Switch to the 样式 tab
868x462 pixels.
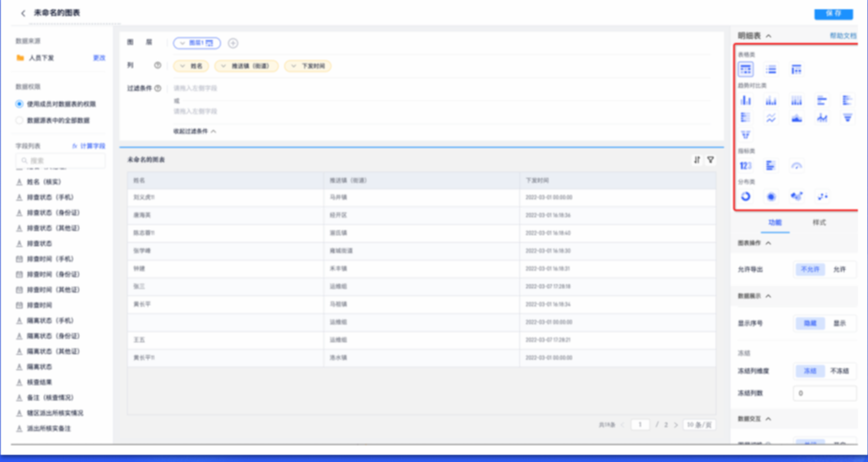tap(818, 223)
